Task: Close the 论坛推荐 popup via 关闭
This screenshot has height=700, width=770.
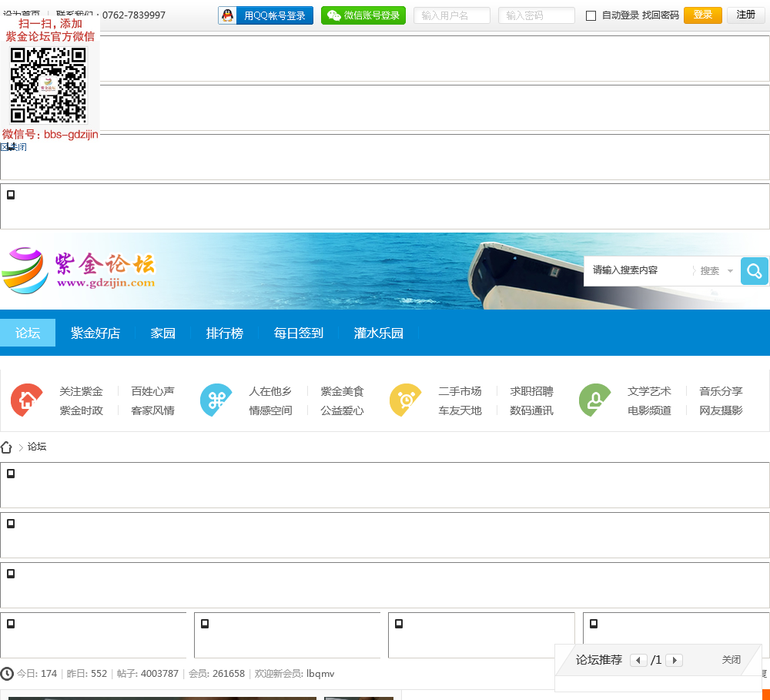Action: [731, 660]
